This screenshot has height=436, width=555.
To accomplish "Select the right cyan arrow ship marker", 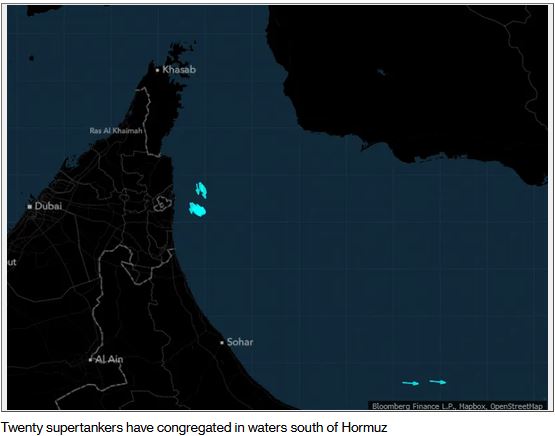I will (438, 382).
